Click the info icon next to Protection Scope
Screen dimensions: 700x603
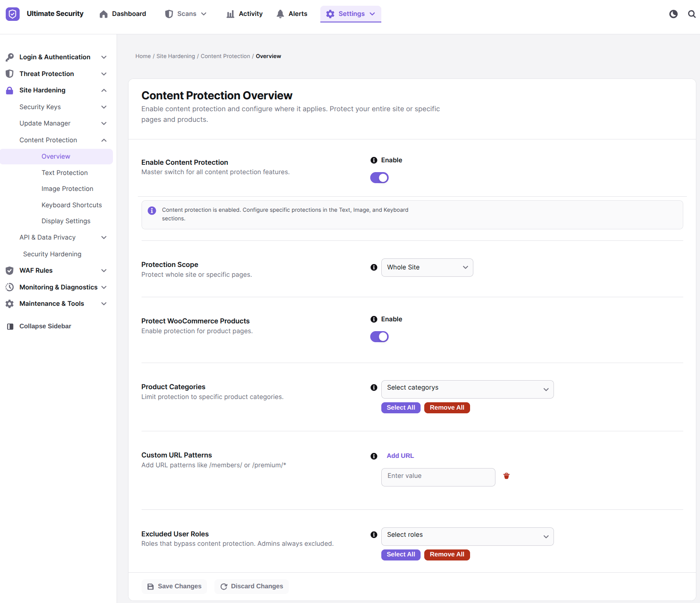coord(374,267)
